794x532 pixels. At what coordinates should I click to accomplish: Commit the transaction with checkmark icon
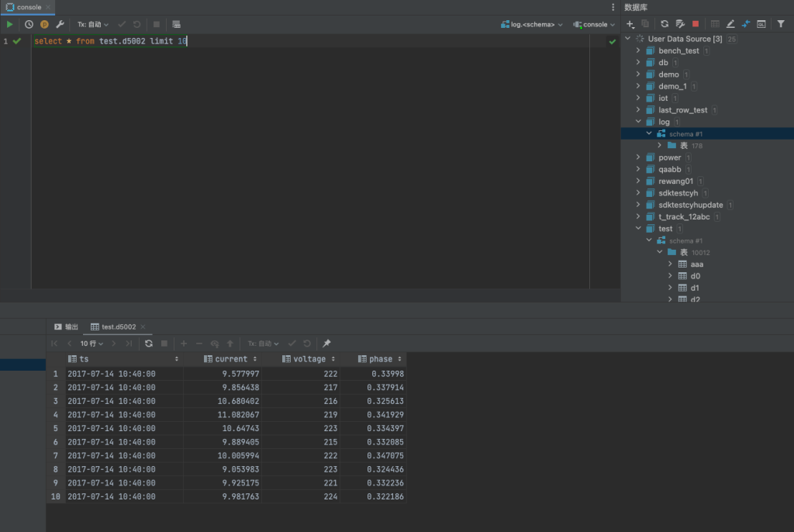[293, 343]
